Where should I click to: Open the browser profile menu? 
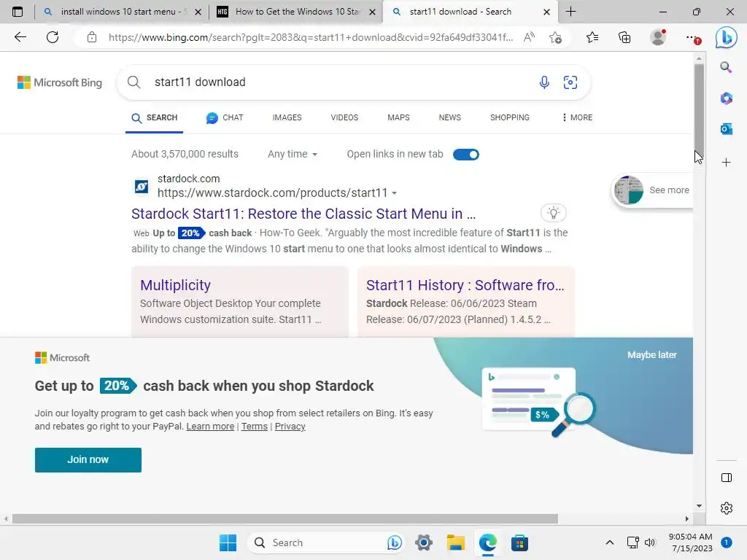[658, 37]
